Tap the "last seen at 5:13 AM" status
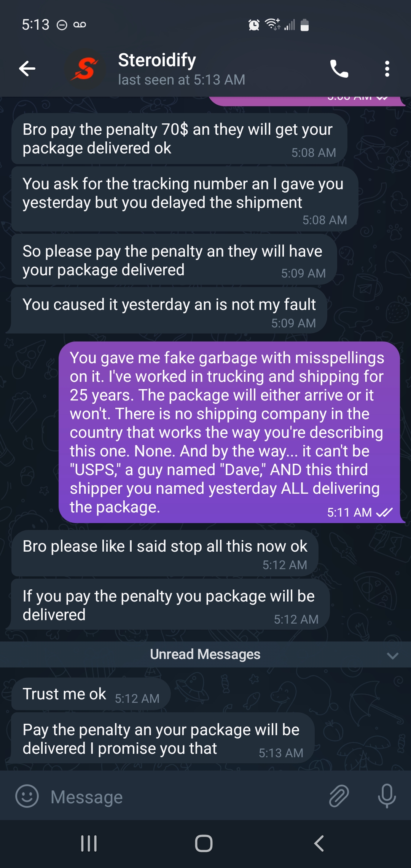 pyautogui.click(x=182, y=80)
